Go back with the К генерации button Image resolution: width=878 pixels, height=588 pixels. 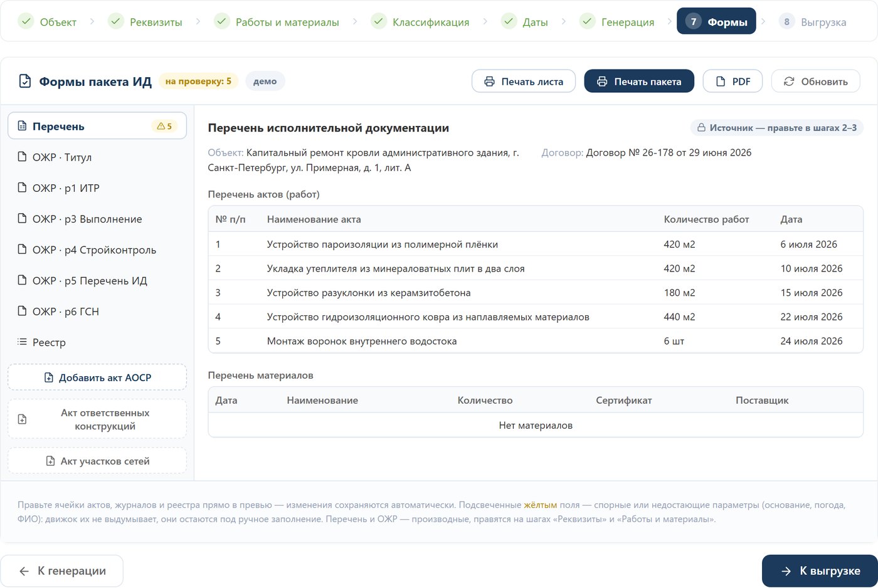click(x=61, y=571)
